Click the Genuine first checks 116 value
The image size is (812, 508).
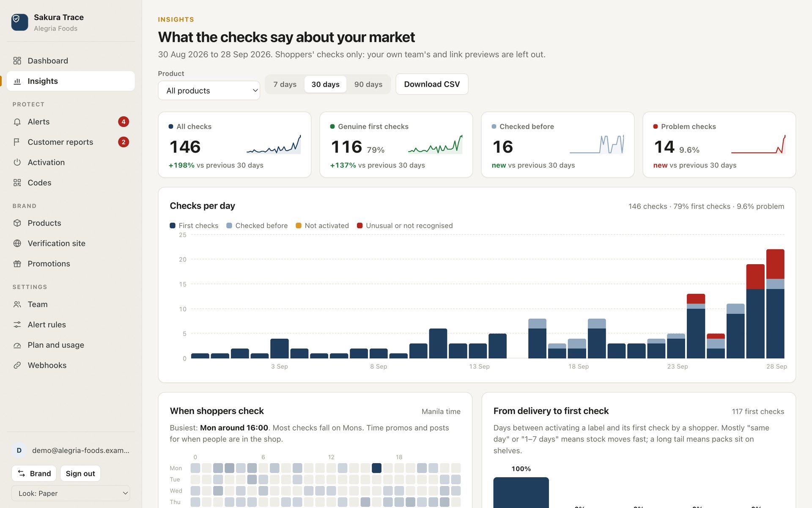(x=346, y=147)
